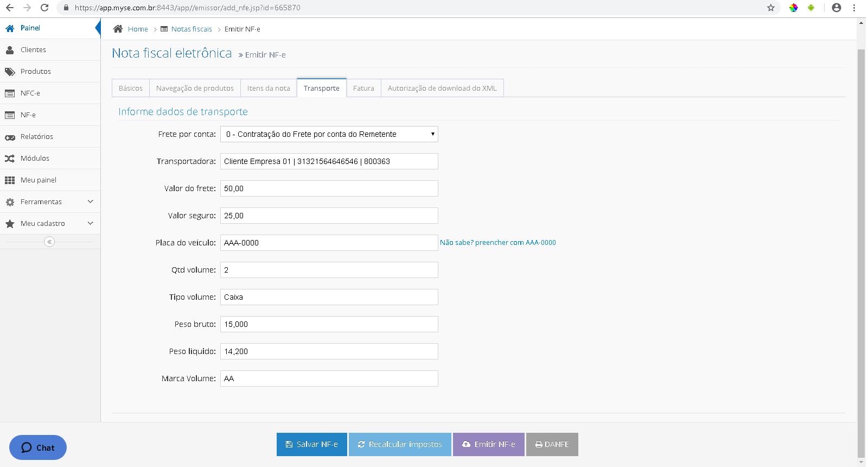Open the browser three-dot menu
Viewport: 868px width, 467px height.
(x=854, y=8)
